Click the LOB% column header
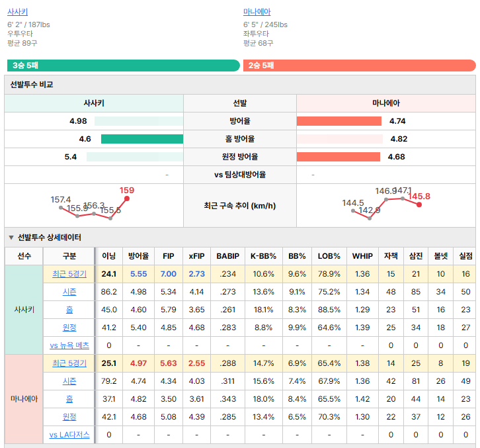 tap(329, 256)
